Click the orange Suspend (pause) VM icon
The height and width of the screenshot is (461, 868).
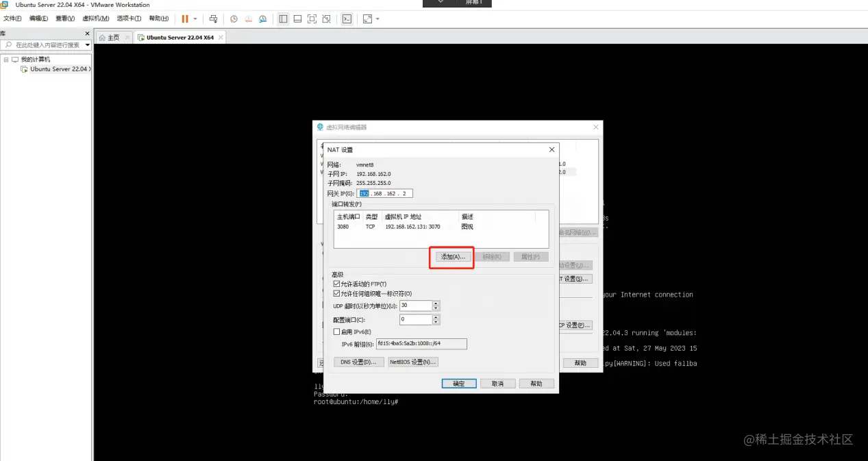(185, 19)
